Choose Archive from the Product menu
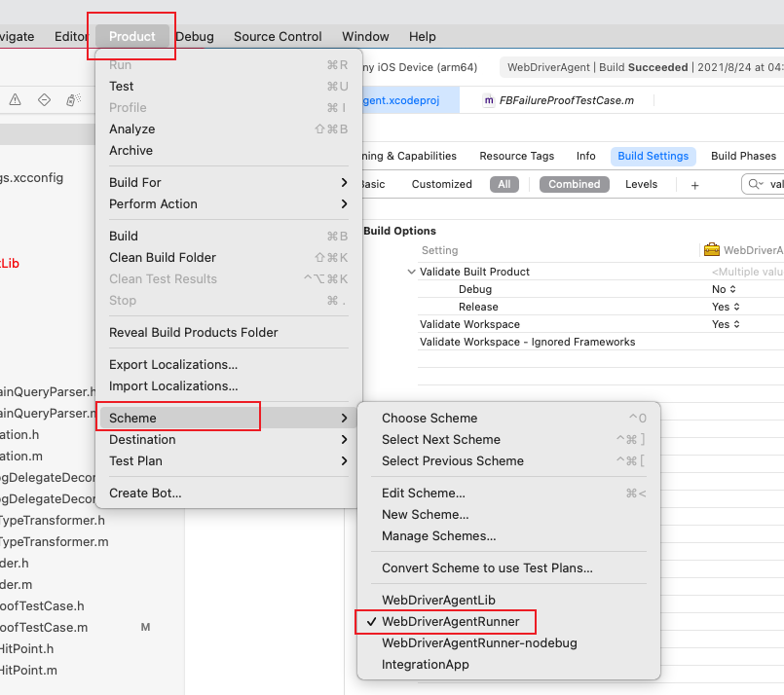This screenshot has height=695, width=784. (x=229, y=151)
